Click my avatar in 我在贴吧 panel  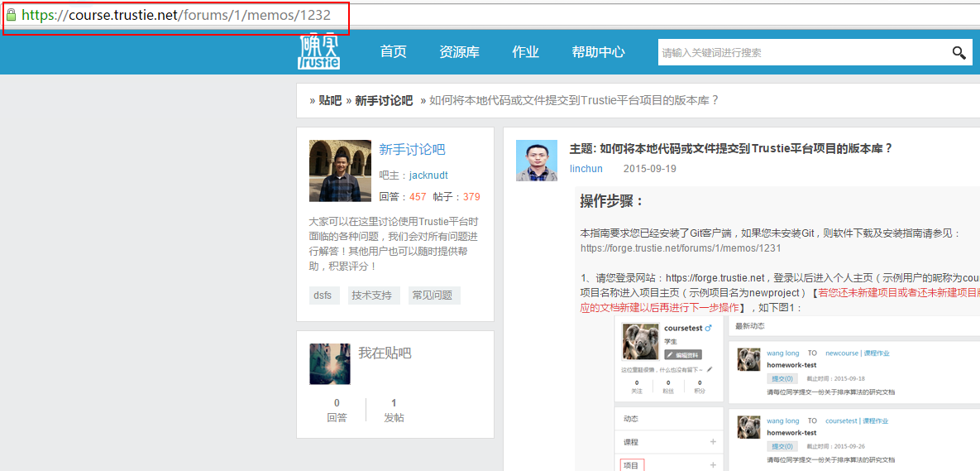pyautogui.click(x=329, y=363)
